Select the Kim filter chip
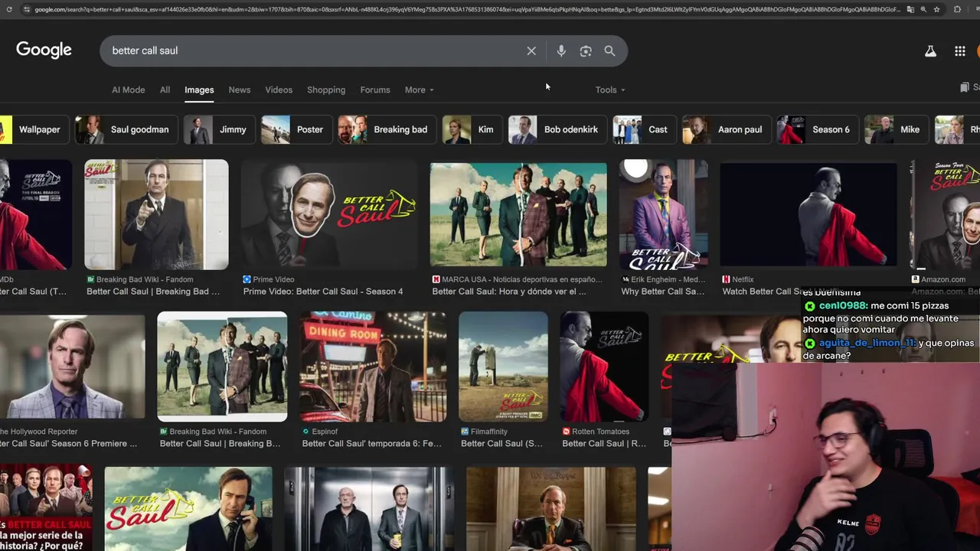The image size is (980, 551). coord(472,129)
